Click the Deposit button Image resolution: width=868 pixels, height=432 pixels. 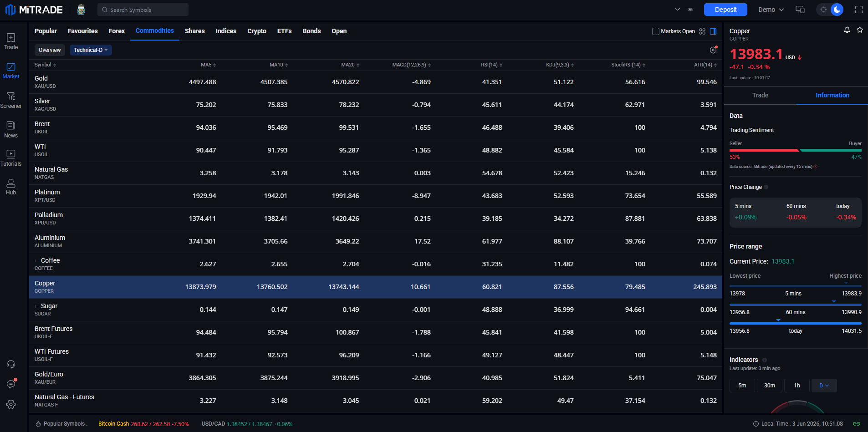[x=725, y=10]
